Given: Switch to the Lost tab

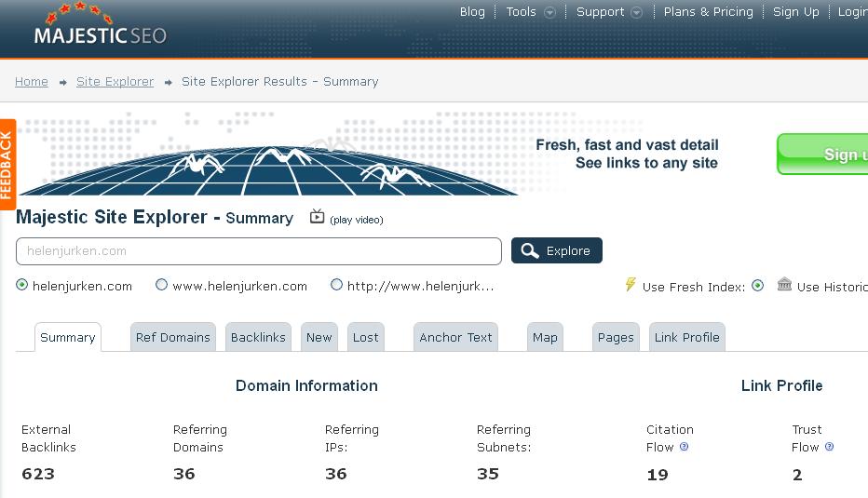Looking at the screenshot, I should pyautogui.click(x=366, y=337).
